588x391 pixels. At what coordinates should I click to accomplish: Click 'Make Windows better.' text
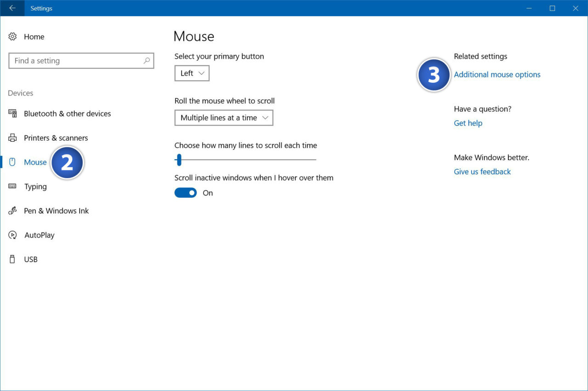492,157
